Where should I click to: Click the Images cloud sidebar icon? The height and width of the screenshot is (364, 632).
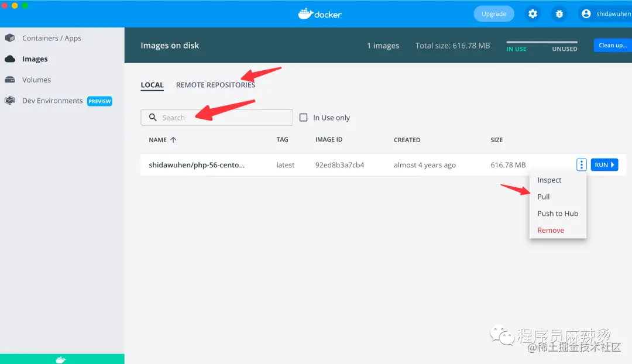[10, 59]
